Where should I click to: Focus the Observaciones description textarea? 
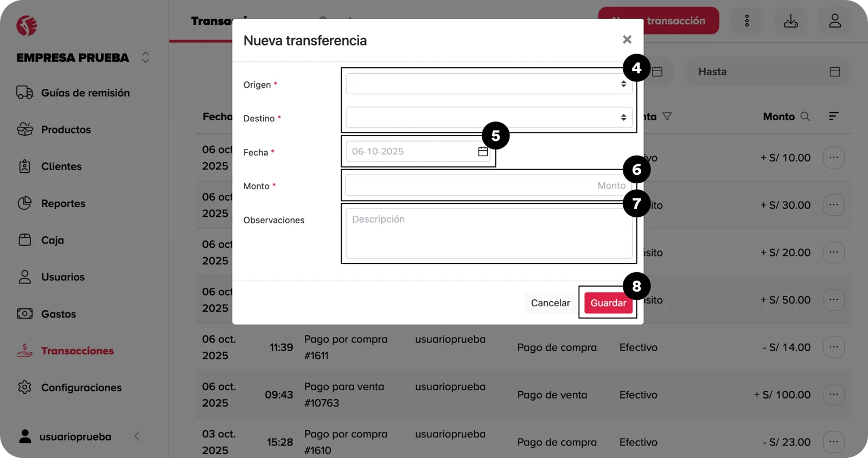pyautogui.click(x=488, y=234)
